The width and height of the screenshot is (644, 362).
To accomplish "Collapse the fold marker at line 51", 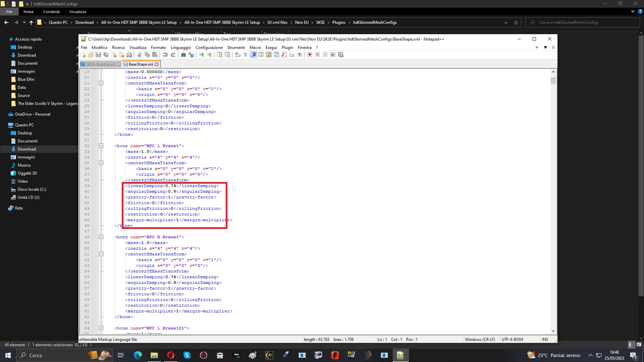I will pyautogui.click(x=101, y=254).
